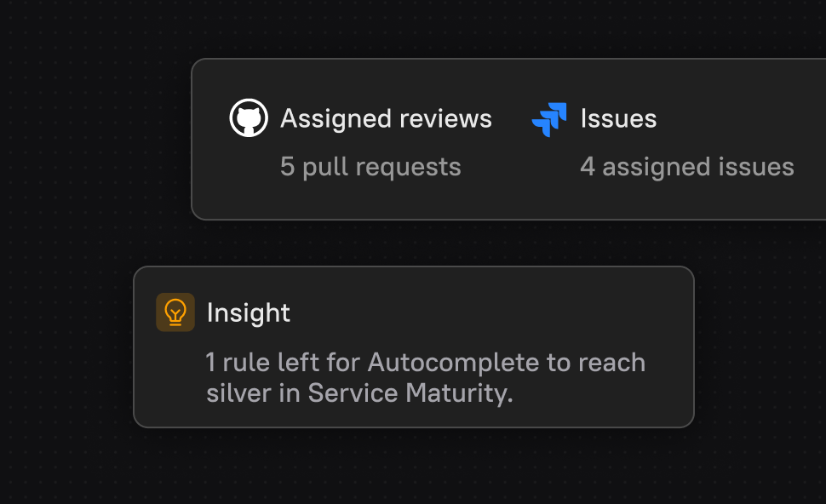Select the "4 assigned issues" subtitle
The width and height of the screenshot is (826, 504).
point(686,167)
